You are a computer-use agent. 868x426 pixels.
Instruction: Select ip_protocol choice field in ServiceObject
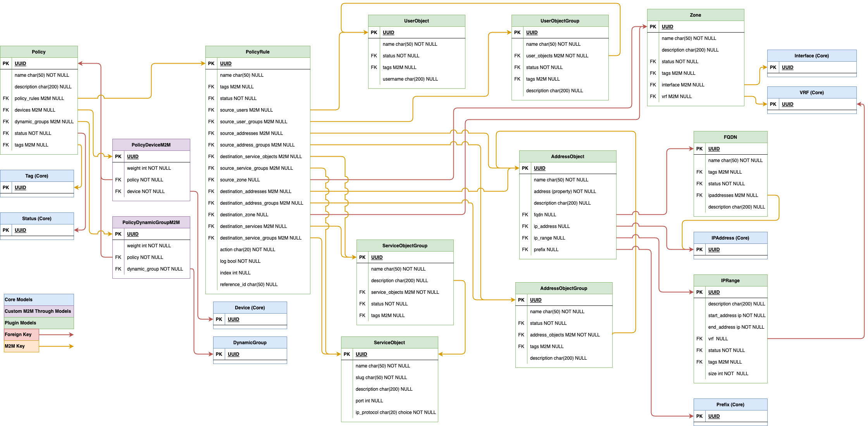click(x=395, y=412)
